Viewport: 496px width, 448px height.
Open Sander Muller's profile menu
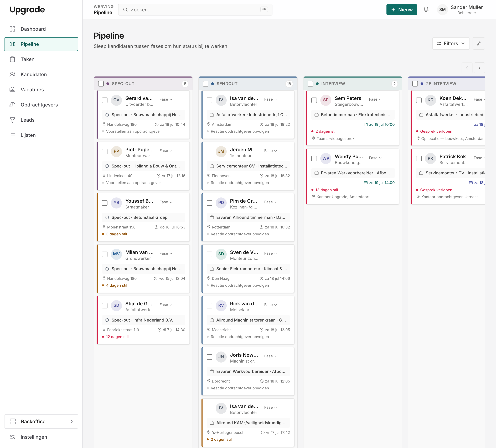[460, 10]
